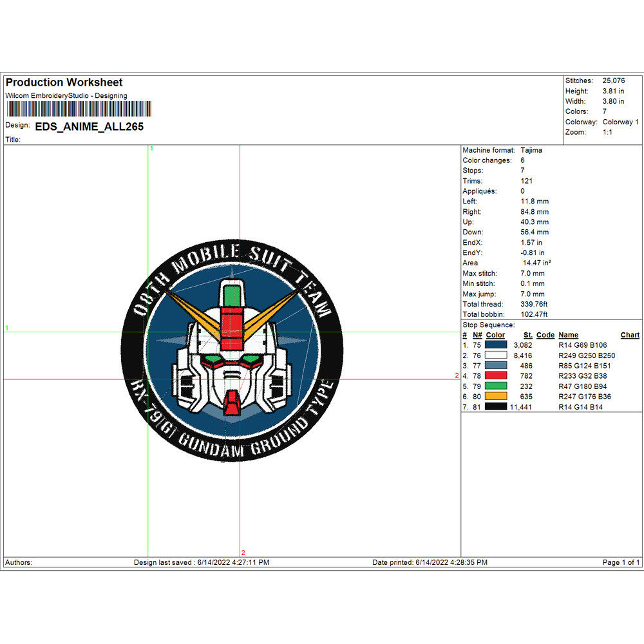
Task: Click the green marker 1 on the left edge
Action: (x=7, y=328)
